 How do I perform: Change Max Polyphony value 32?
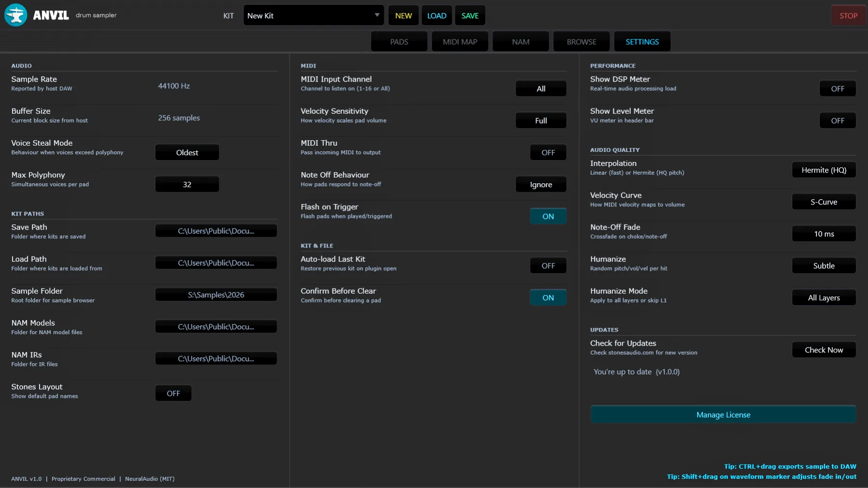click(187, 184)
